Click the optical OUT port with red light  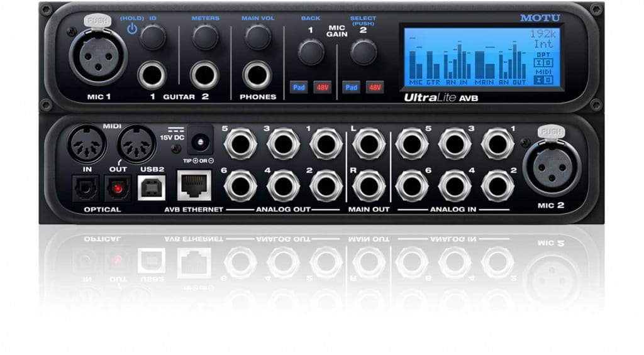[x=118, y=188]
